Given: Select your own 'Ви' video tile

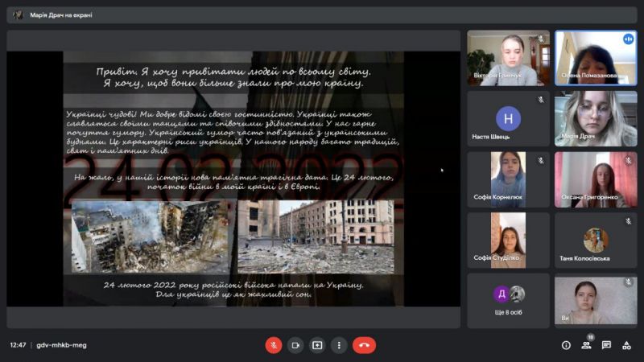Looking at the screenshot, I should (x=596, y=301).
